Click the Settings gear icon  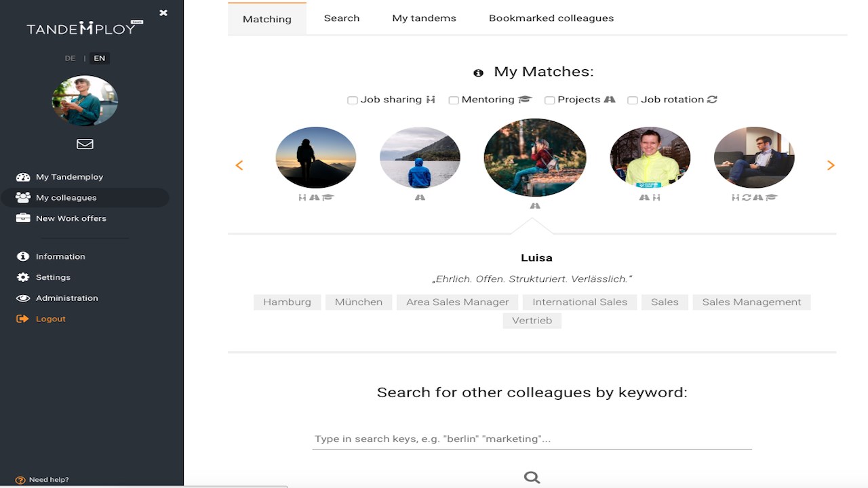[x=23, y=277]
